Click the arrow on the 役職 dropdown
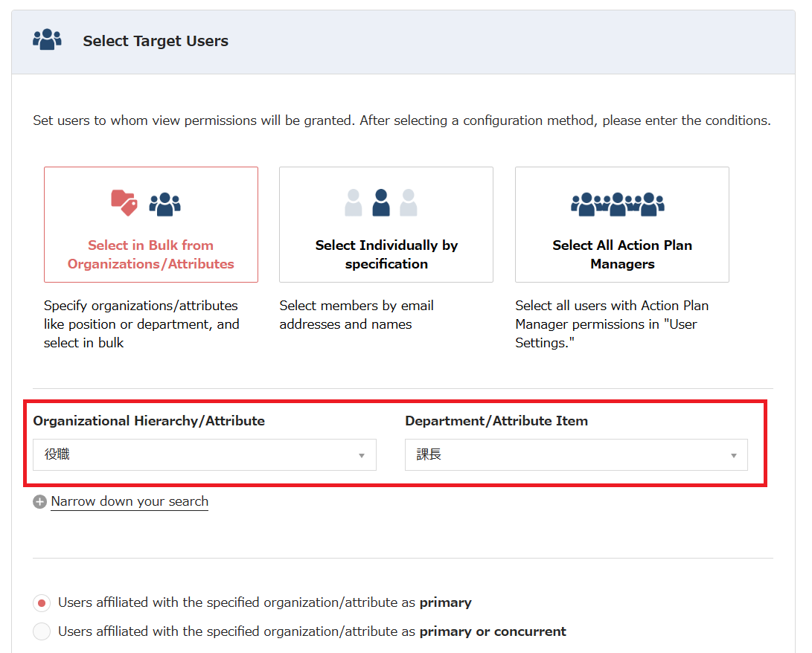The width and height of the screenshot is (812, 653). (x=362, y=455)
